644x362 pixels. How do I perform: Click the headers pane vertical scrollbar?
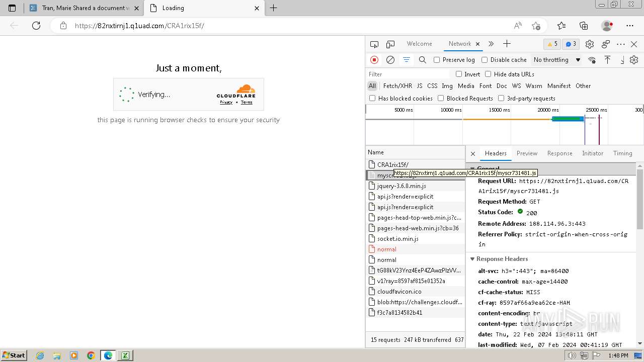[640, 199]
